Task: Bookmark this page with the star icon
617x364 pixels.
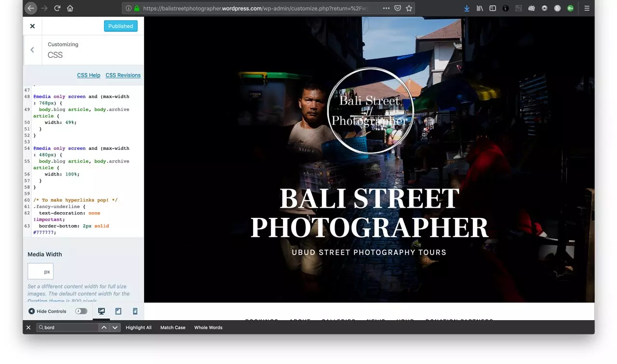Action: (409, 8)
